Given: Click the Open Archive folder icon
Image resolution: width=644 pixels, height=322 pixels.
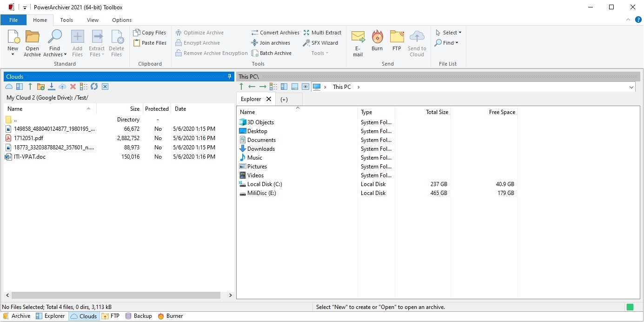Looking at the screenshot, I should (32, 37).
